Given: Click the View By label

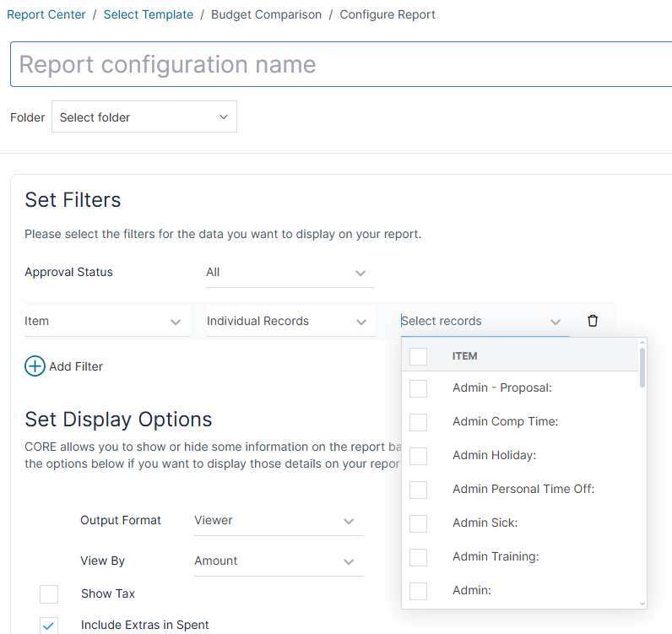Looking at the screenshot, I should click(102, 561).
